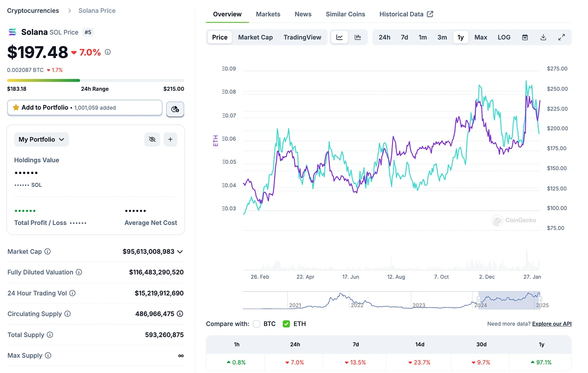
Task: Select the 24h time range
Action: coord(385,37)
